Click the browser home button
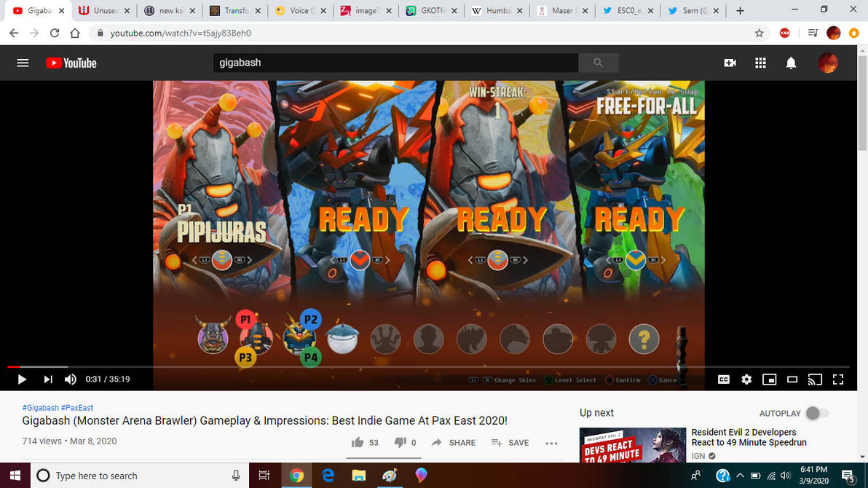 click(x=75, y=34)
